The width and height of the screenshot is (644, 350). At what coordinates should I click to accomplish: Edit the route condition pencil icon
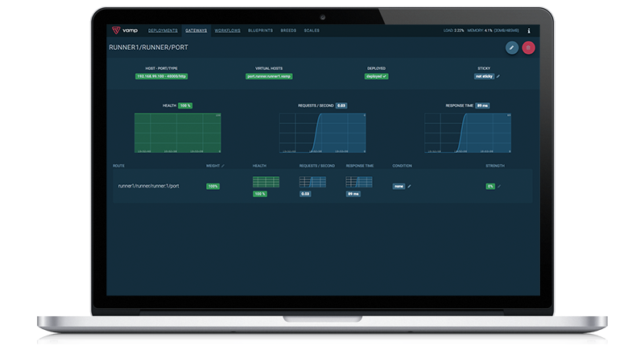point(409,187)
